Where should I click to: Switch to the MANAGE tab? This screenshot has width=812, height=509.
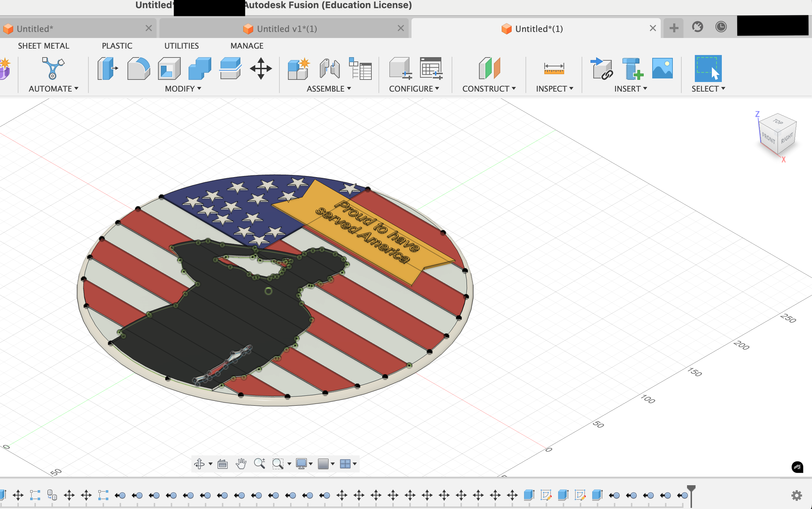(x=247, y=46)
